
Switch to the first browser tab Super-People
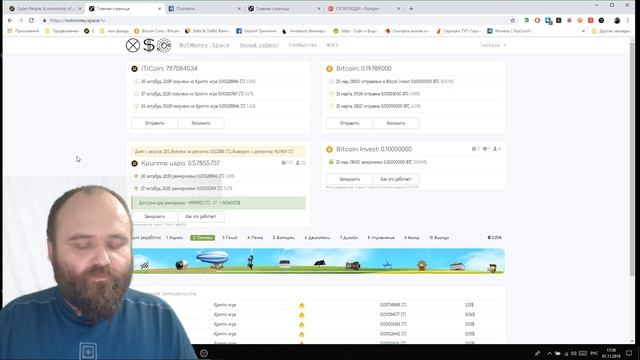point(44,9)
